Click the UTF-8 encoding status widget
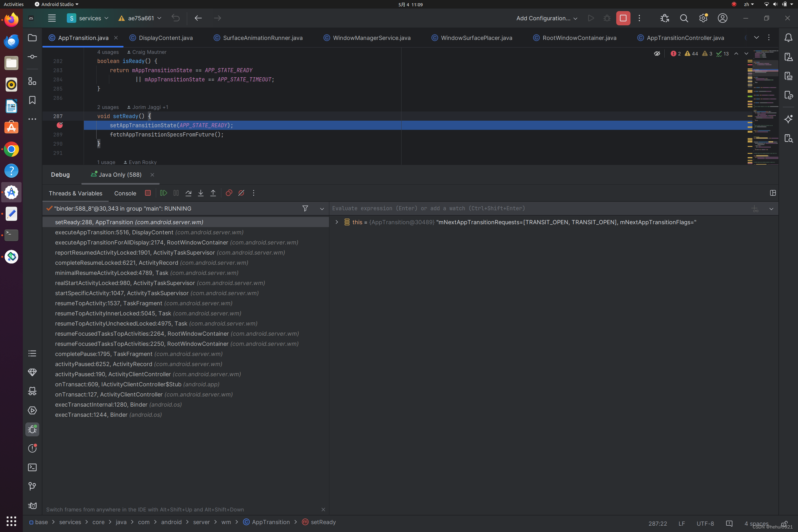 (705, 523)
